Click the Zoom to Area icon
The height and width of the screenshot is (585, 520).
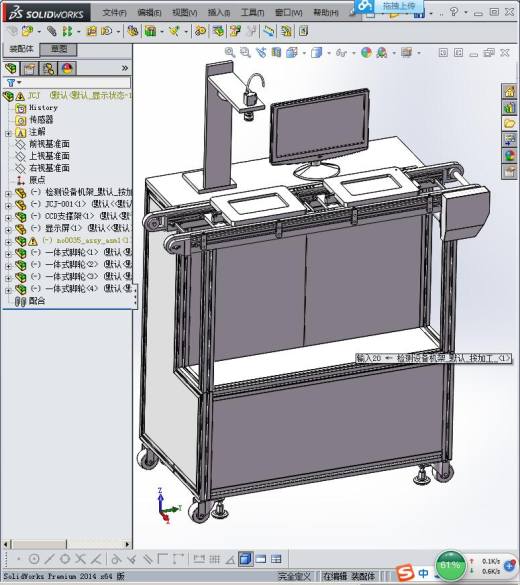pyautogui.click(x=245, y=53)
